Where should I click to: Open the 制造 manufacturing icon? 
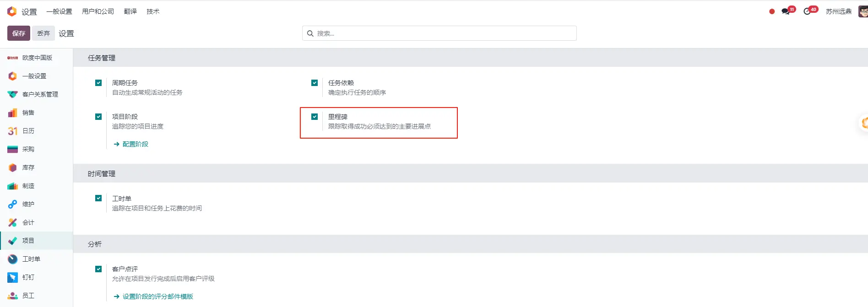tap(13, 186)
